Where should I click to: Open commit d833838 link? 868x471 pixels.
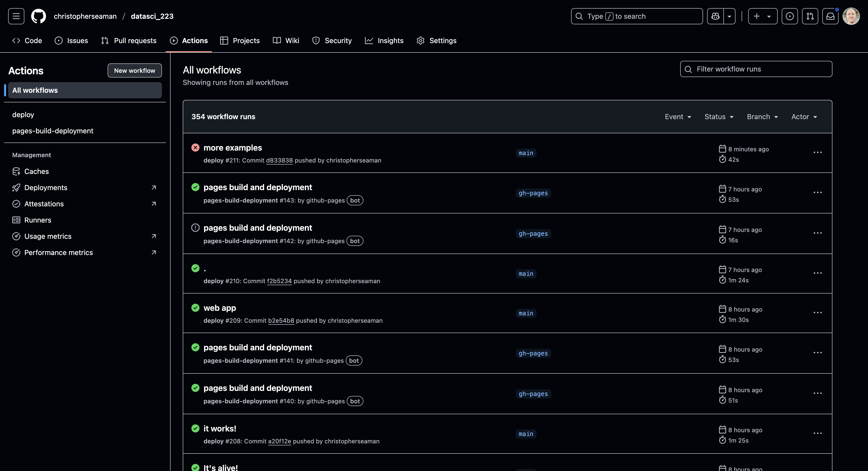pos(279,160)
